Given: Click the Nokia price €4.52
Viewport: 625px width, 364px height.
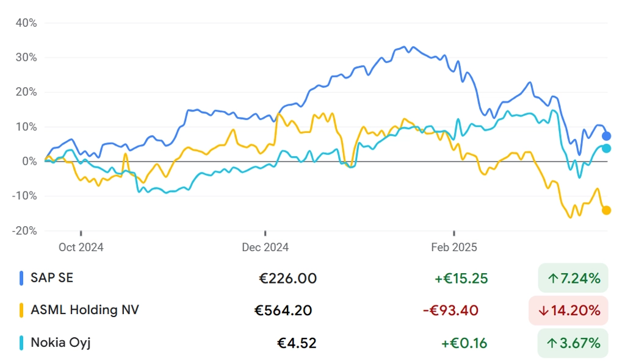Looking at the screenshot, I should pos(297,343).
